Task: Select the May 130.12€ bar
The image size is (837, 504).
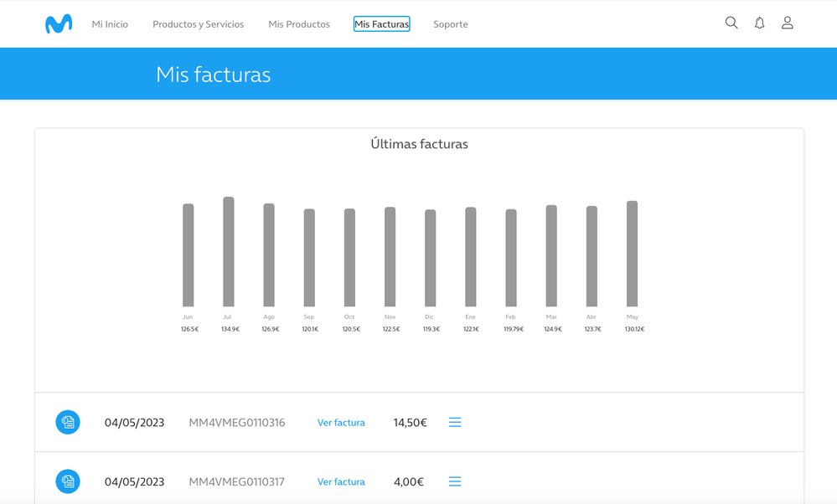Action: point(633,254)
